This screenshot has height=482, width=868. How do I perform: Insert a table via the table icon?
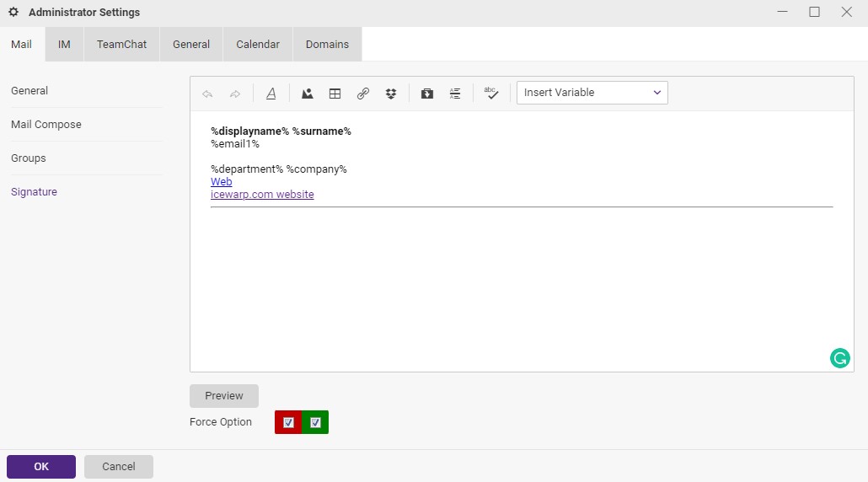(335, 94)
